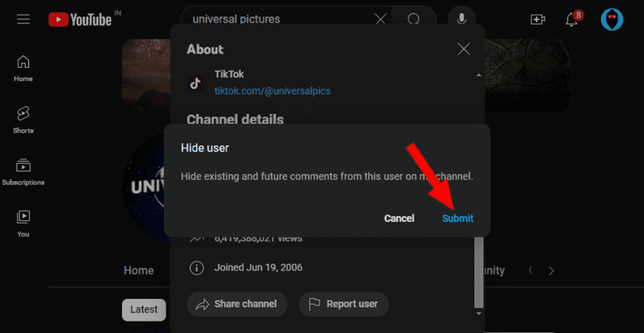This screenshot has width=644, height=333.
Task: Click the next tabs arrow
Action: pyautogui.click(x=551, y=271)
